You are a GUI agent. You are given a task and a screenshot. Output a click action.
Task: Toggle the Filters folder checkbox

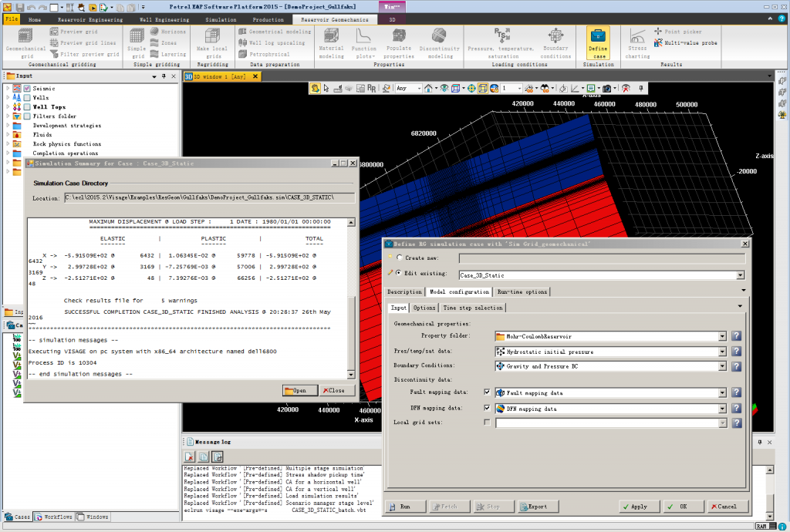[x=27, y=116]
